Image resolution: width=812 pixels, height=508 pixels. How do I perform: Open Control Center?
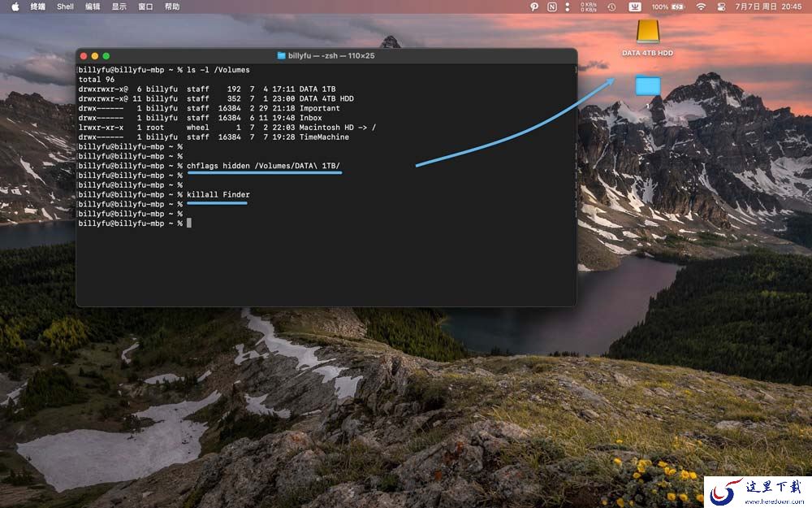point(721,7)
